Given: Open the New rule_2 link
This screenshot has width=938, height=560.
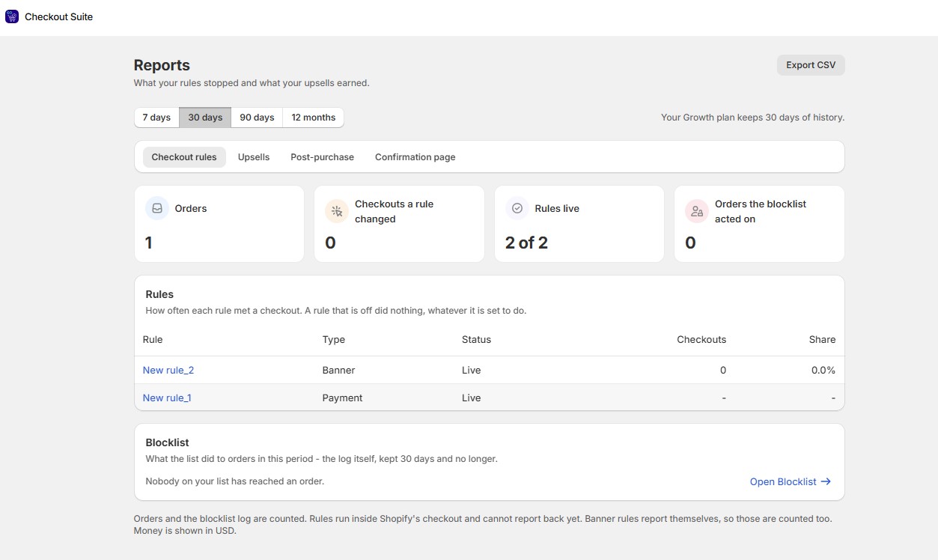Looking at the screenshot, I should 168,370.
